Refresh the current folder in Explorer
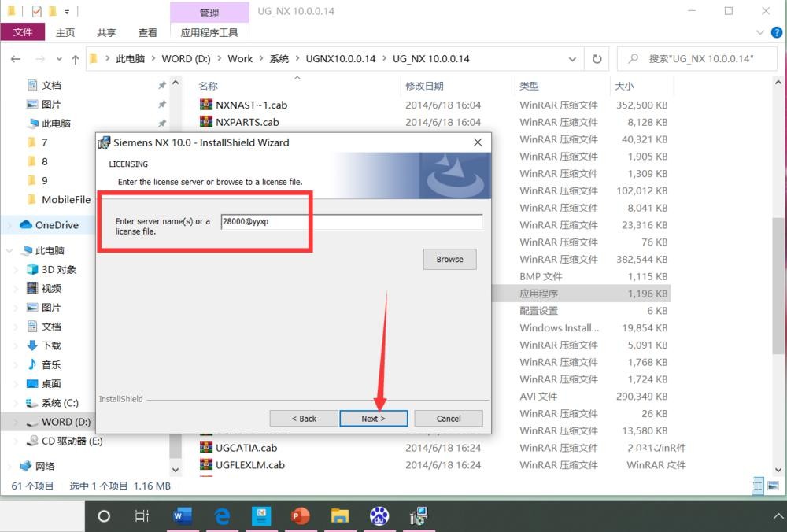The width and height of the screenshot is (787, 532). click(597, 59)
